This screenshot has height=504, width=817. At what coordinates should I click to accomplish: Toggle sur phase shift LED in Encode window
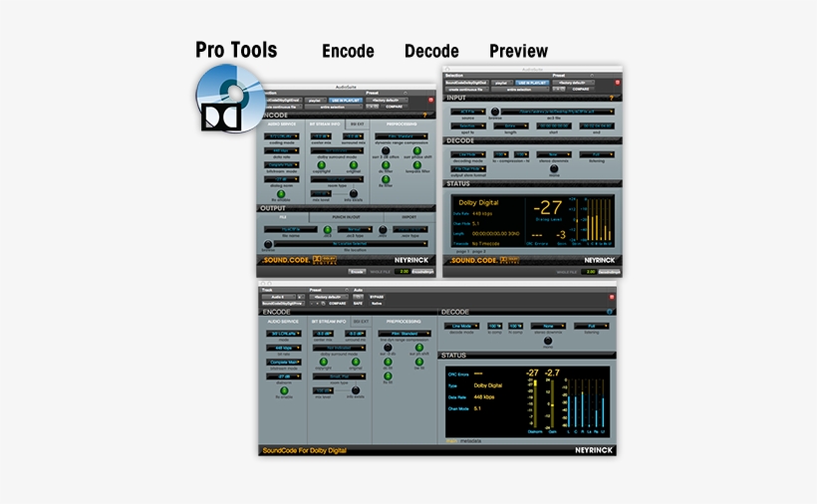point(417,151)
